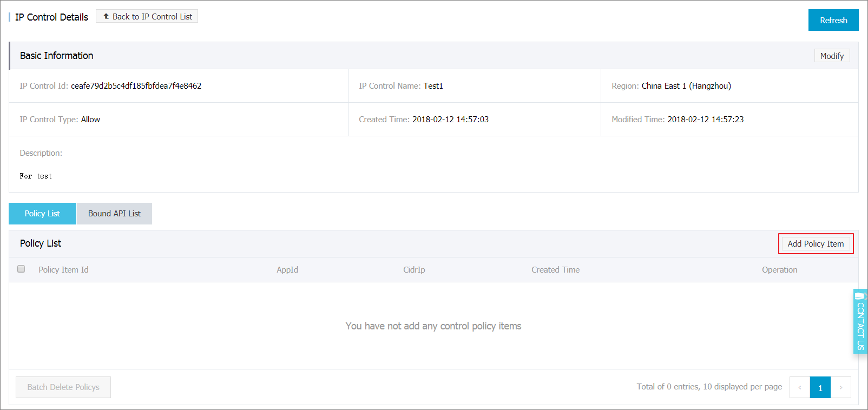Click the empty policy items message
Image resolution: width=868 pixels, height=410 pixels.
tap(433, 326)
